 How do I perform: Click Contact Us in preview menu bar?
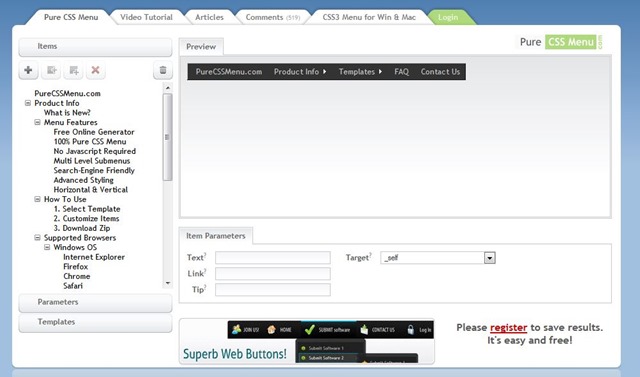coord(440,72)
